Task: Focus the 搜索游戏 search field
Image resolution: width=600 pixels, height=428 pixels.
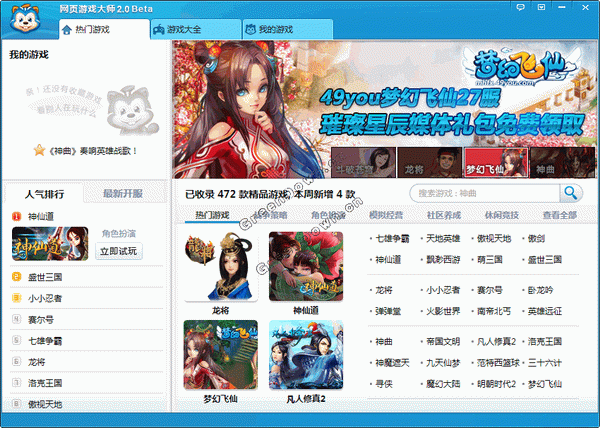Action: tap(485, 193)
